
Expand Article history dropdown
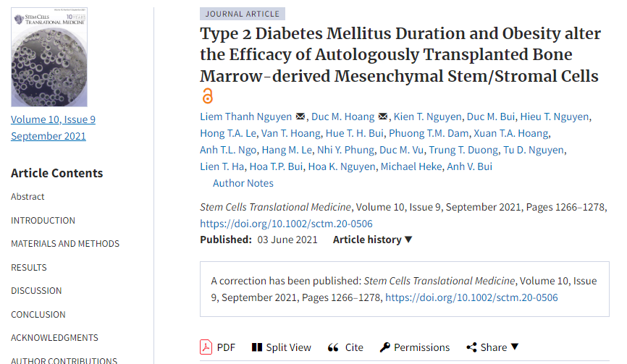click(x=408, y=240)
